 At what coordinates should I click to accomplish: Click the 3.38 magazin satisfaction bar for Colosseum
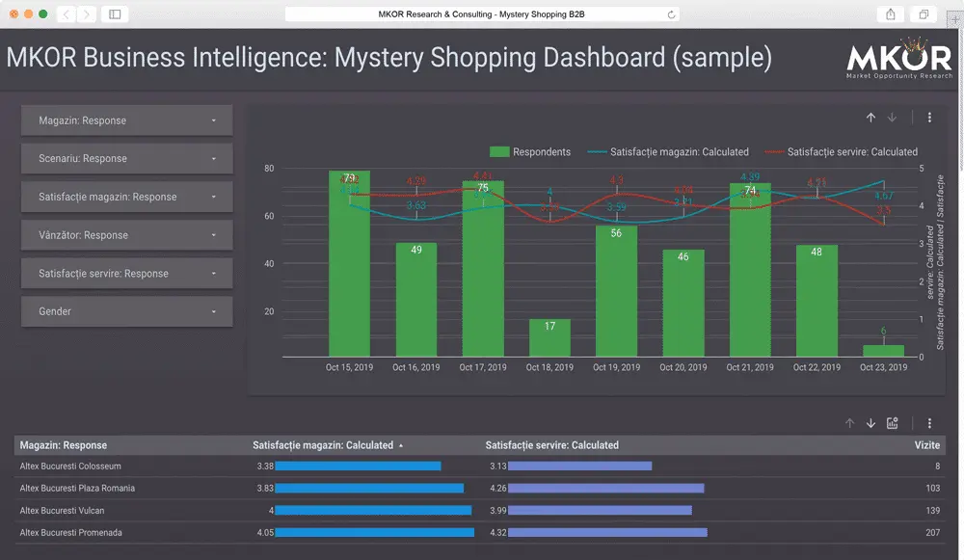tap(358, 466)
